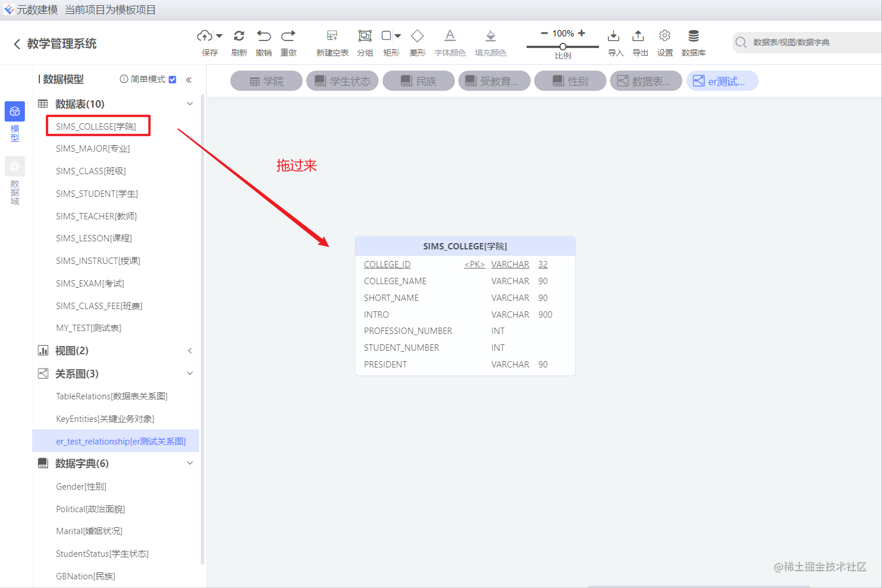Collapse the Data Dictionary(6) section
The image size is (882, 588).
(x=190, y=463)
